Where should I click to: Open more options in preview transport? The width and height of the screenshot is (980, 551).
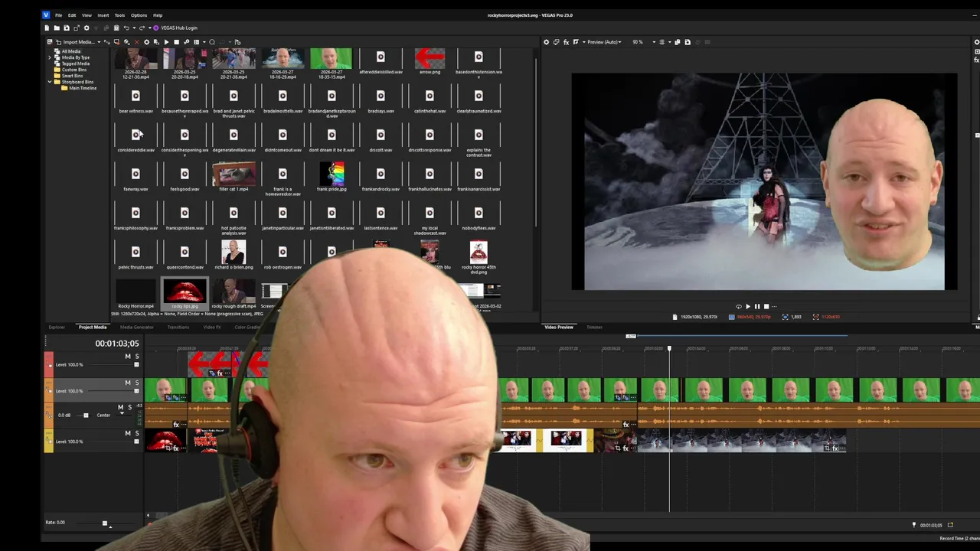point(774,306)
